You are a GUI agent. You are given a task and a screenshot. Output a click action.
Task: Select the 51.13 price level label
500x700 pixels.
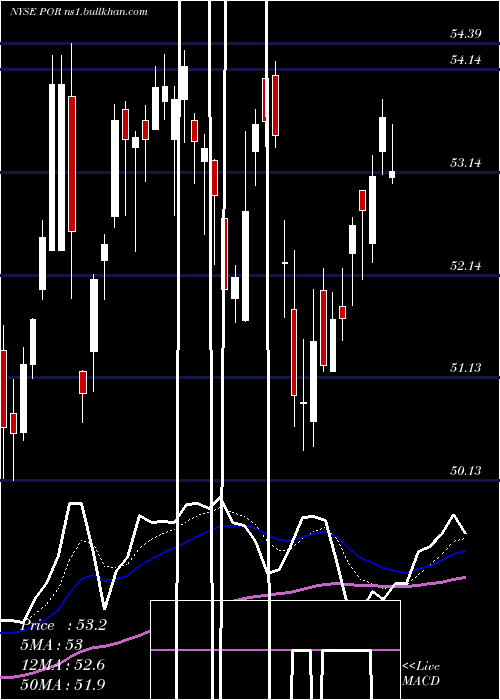tap(466, 367)
